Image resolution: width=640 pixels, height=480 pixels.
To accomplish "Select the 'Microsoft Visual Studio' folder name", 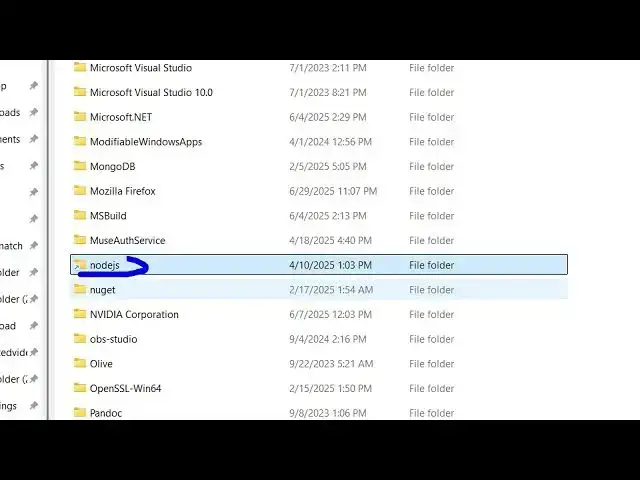I will (141, 68).
